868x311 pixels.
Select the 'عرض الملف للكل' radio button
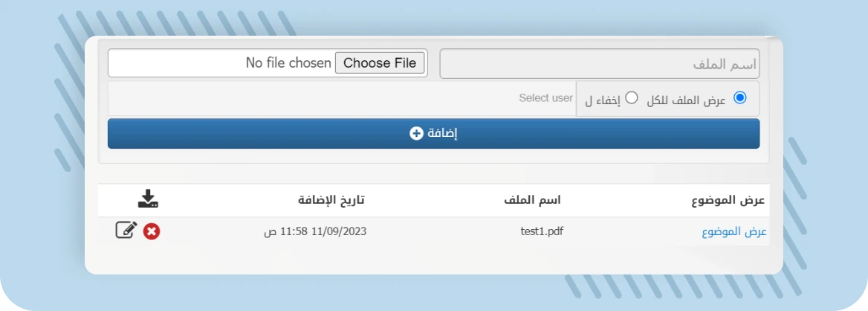point(739,97)
